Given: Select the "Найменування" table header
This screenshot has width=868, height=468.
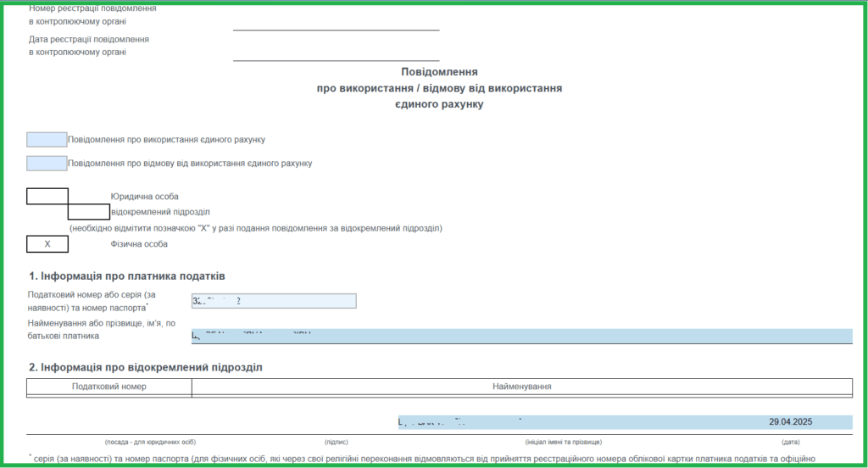Looking at the screenshot, I should click(522, 387).
